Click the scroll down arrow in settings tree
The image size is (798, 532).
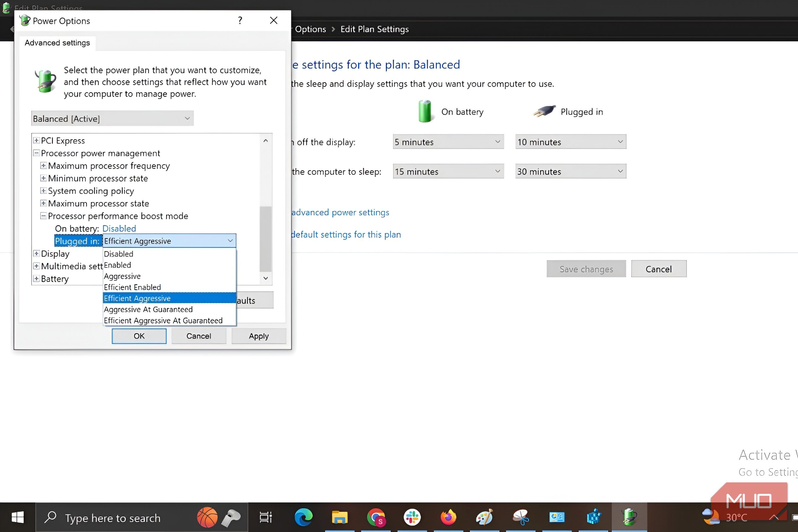tap(266, 278)
